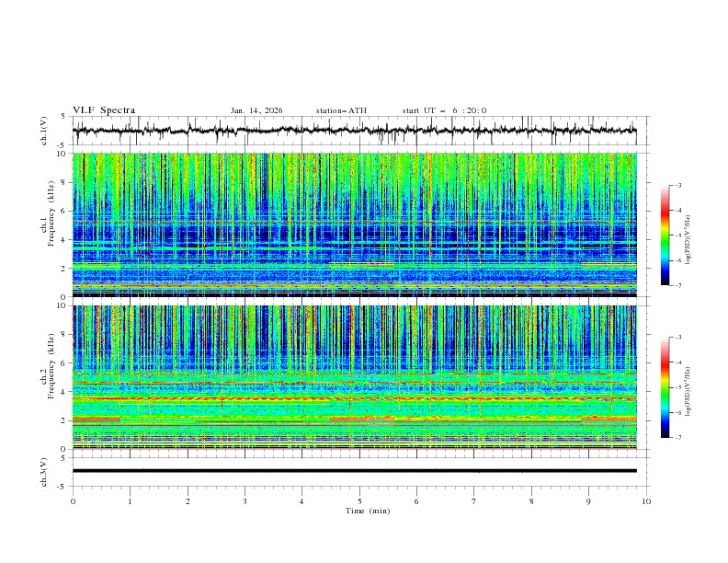Click the ch.1 spectrogram panel
The width and height of the screenshot is (728, 563).
(x=355, y=224)
